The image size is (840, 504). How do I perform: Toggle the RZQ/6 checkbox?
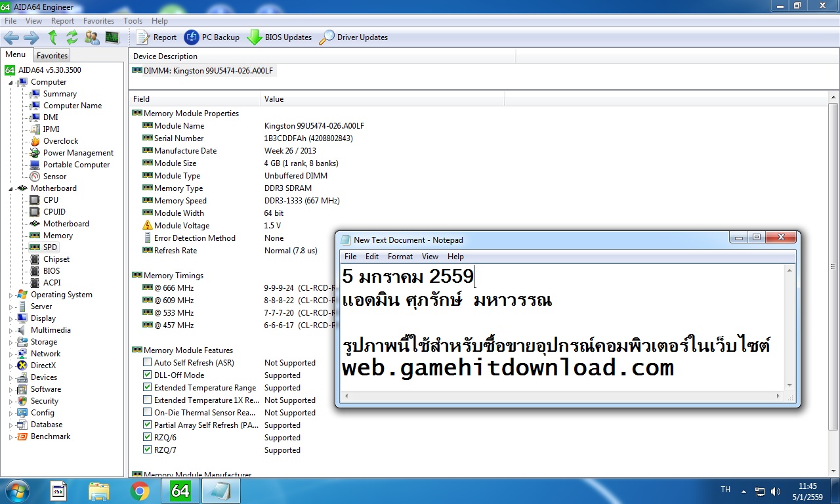pos(148,437)
